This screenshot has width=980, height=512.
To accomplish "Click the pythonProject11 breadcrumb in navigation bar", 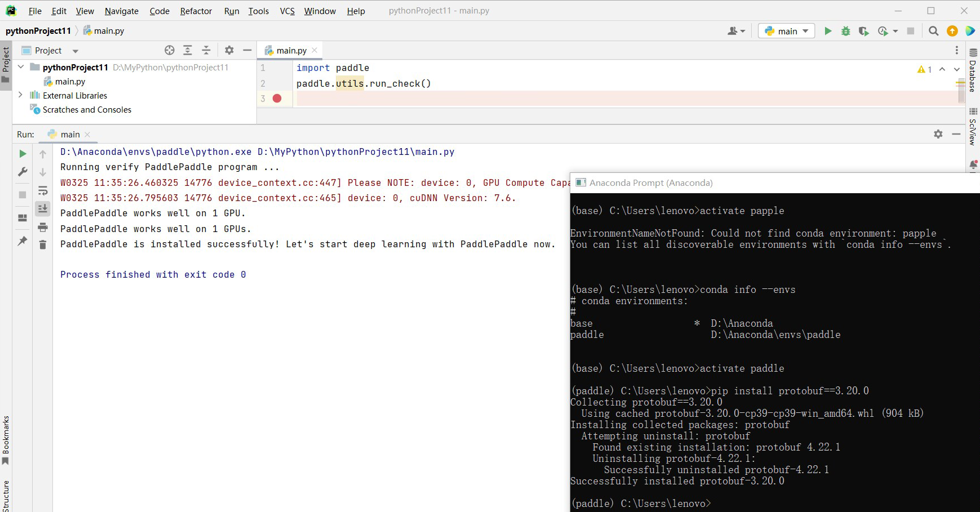I will pos(38,30).
